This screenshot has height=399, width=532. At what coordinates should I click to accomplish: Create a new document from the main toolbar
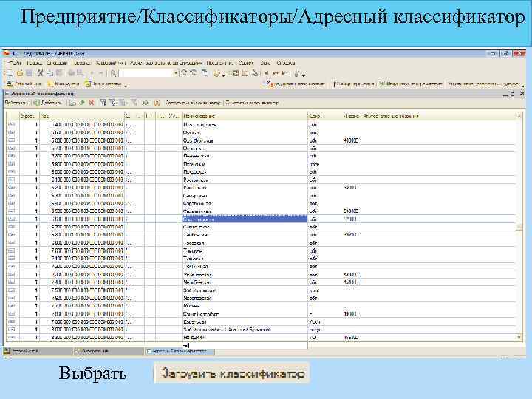click(x=10, y=73)
